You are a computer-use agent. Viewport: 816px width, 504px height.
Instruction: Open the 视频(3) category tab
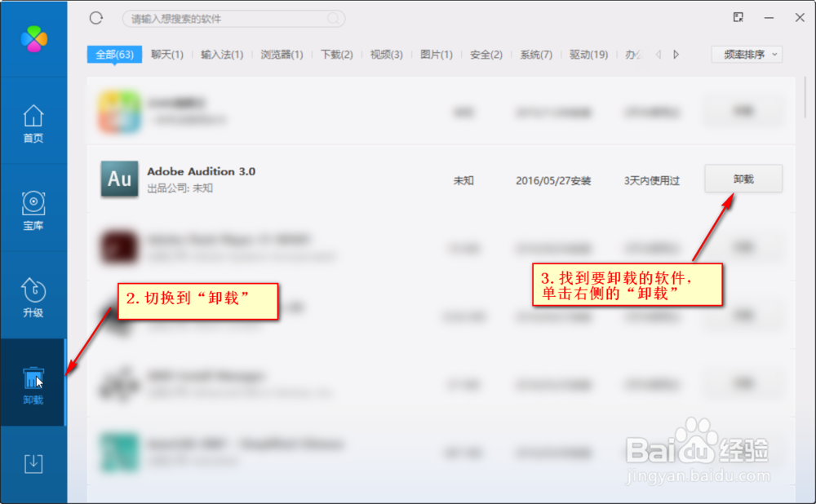click(x=385, y=54)
